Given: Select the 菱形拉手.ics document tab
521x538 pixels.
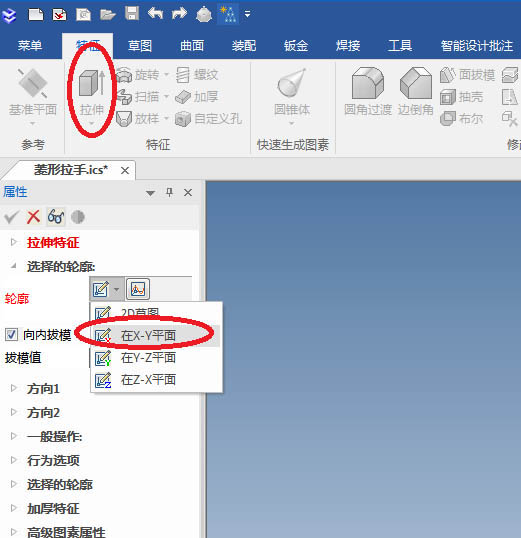Looking at the screenshot, I should 71,169.
